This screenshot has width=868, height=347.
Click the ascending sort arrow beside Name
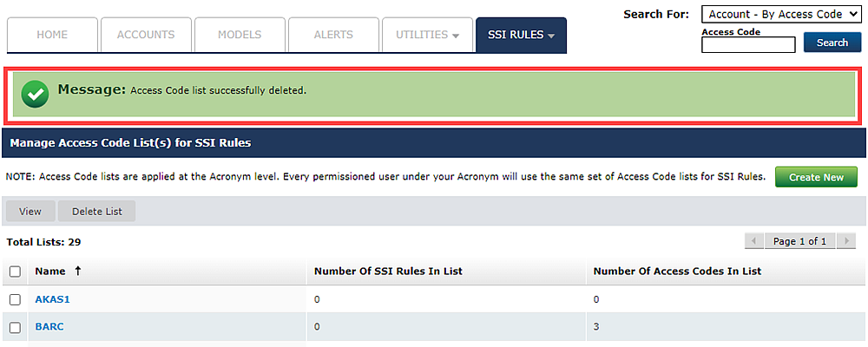pyautogui.click(x=78, y=271)
